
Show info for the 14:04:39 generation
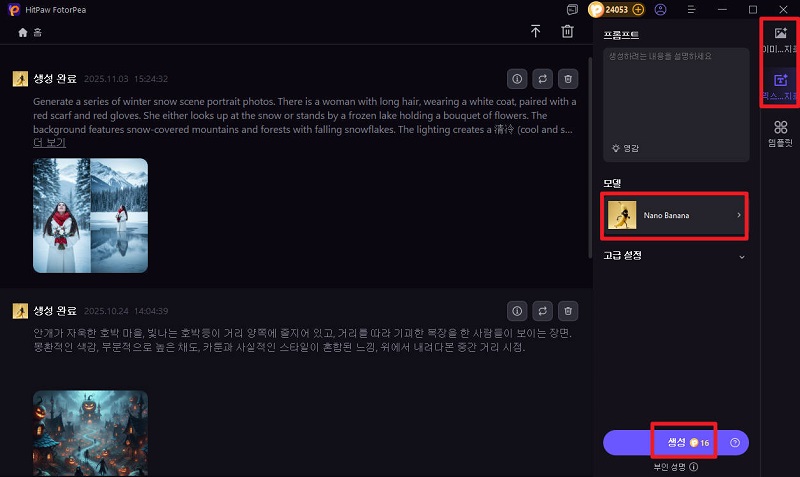click(517, 311)
